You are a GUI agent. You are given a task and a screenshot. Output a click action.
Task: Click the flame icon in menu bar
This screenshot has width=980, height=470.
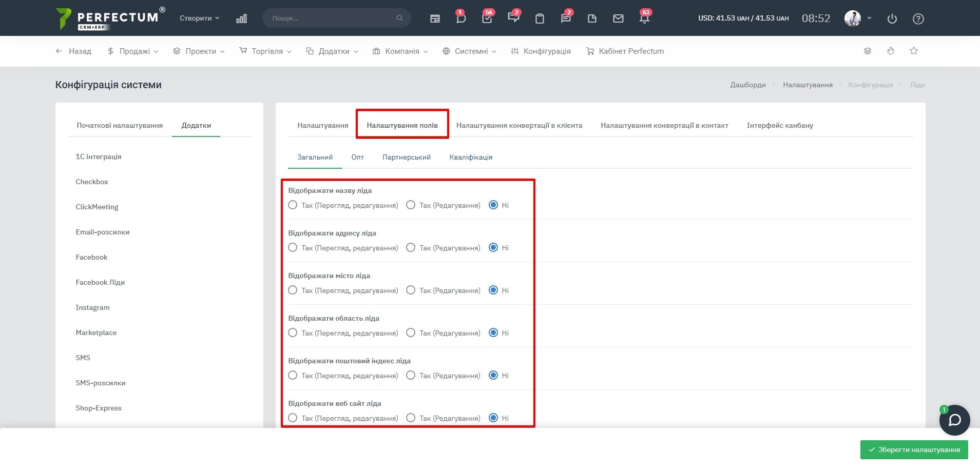(x=891, y=51)
